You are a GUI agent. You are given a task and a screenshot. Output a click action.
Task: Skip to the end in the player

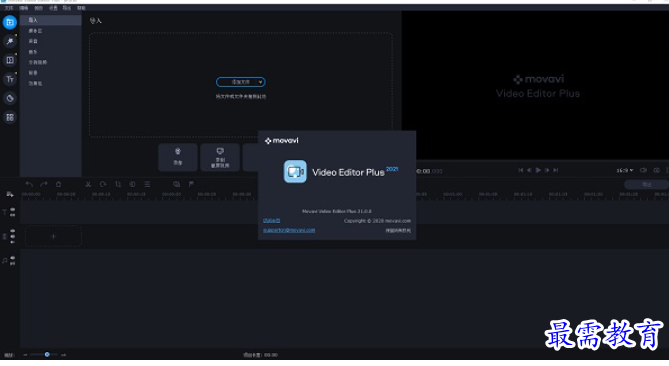556,170
